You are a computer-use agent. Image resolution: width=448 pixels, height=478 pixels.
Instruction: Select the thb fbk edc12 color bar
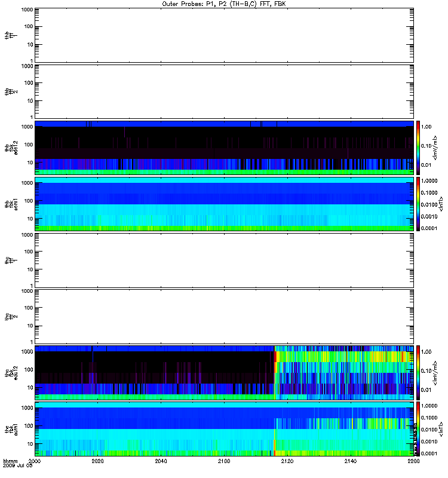(x=418, y=148)
